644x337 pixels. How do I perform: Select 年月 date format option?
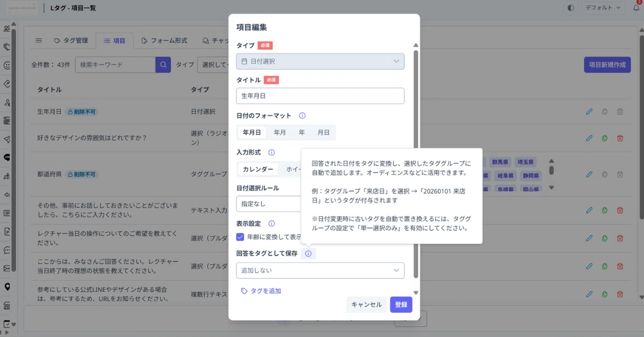coord(280,132)
